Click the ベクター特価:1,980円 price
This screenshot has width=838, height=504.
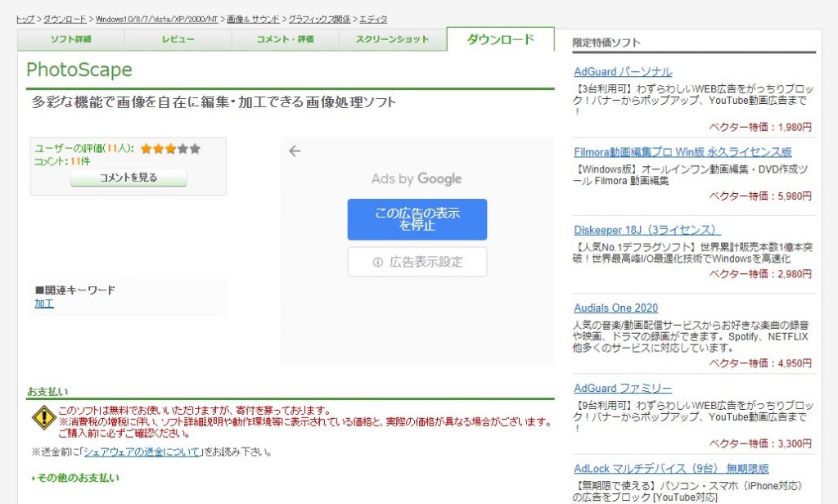760,127
